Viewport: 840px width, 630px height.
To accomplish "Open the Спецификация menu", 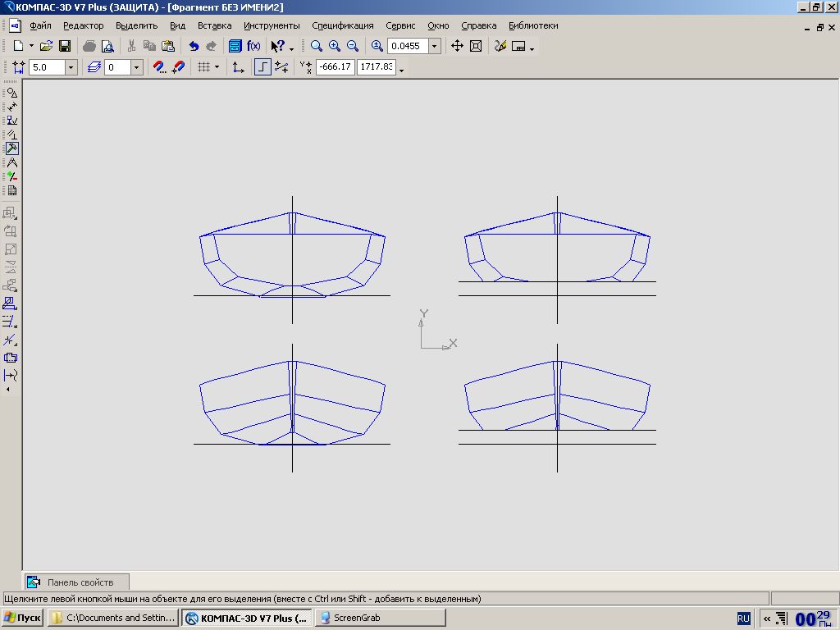I will pyautogui.click(x=342, y=25).
